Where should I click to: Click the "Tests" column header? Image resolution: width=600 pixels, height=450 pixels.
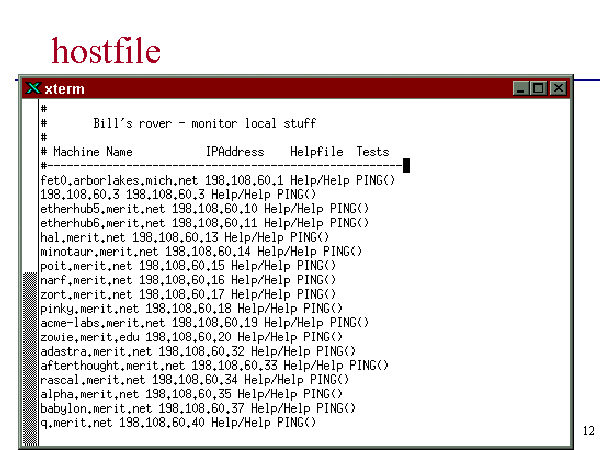[373, 152]
